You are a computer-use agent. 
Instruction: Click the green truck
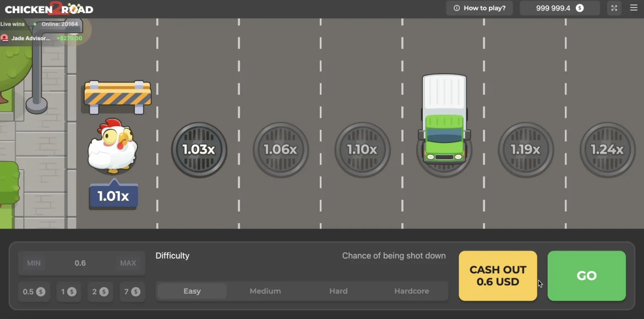click(444, 119)
